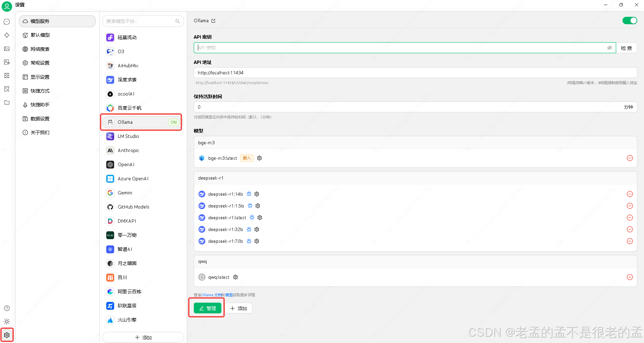Select 硅基流动 provider
Viewport: 644px width, 343px height.
[x=143, y=37]
